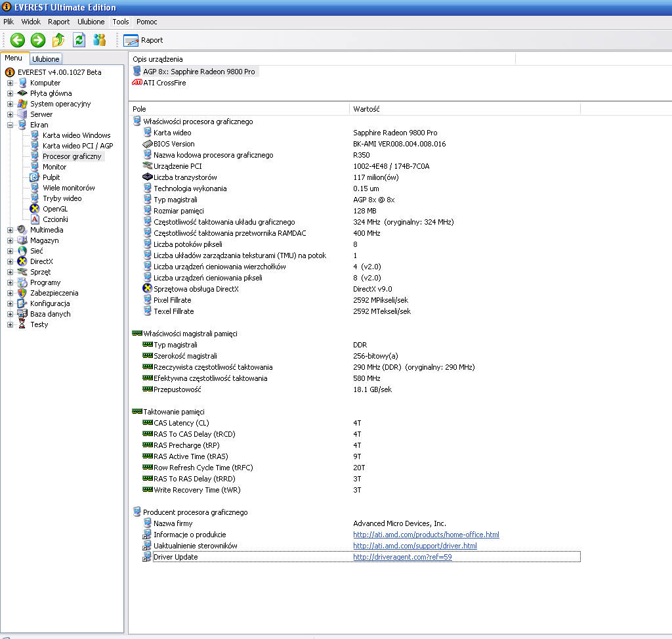Click the Płyta główna motherboard icon

22,93
